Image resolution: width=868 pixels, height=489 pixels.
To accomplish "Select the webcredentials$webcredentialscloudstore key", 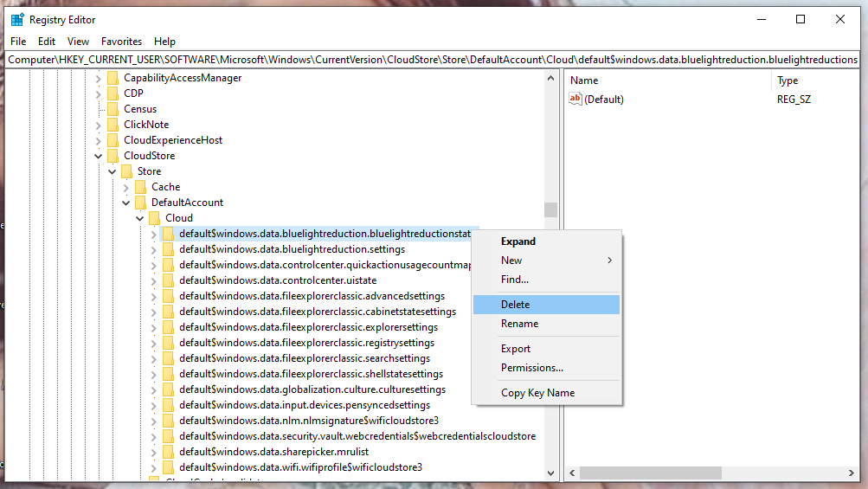I will tap(357, 436).
